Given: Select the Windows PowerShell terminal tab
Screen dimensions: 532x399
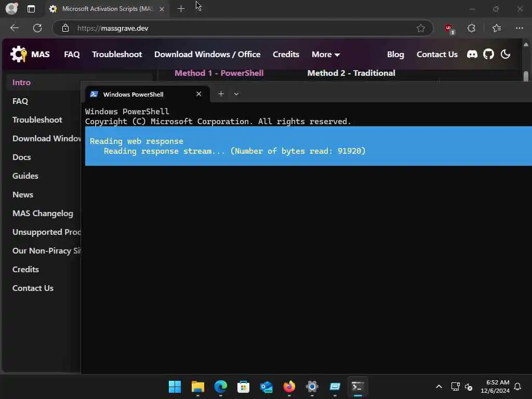Looking at the screenshot, I should tap(147, 95).
